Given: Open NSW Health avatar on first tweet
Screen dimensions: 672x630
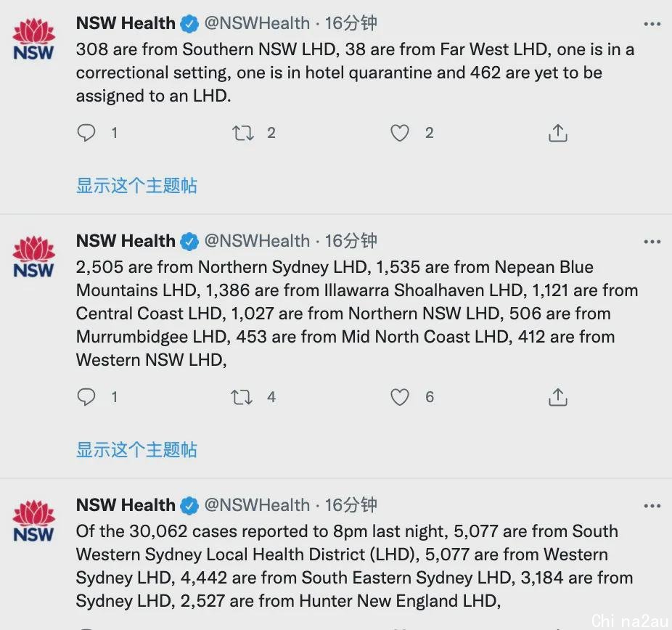Looking at the screenshot, I should 33,39.
